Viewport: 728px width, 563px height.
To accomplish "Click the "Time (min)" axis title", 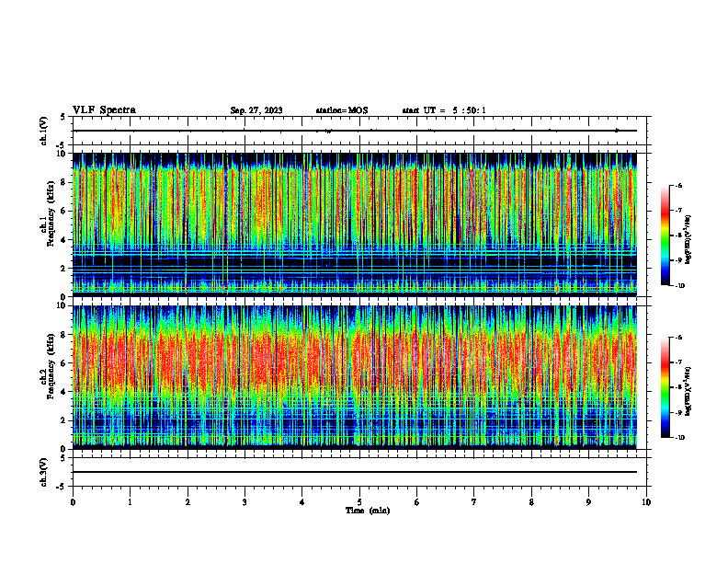I will tap(368, 511).
